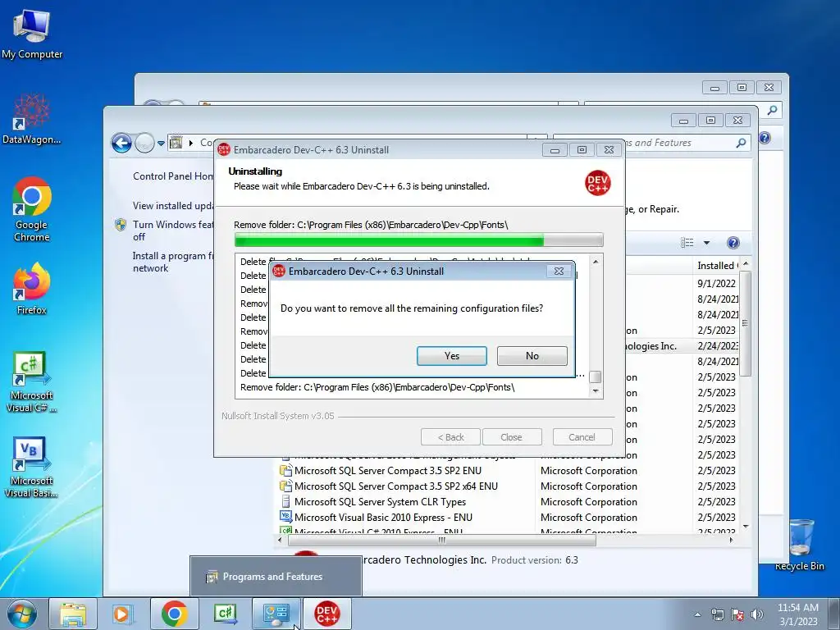The image size is (840, 630).
Task: Click the programs list horizontal scrollbar
Action: [442, 540]
